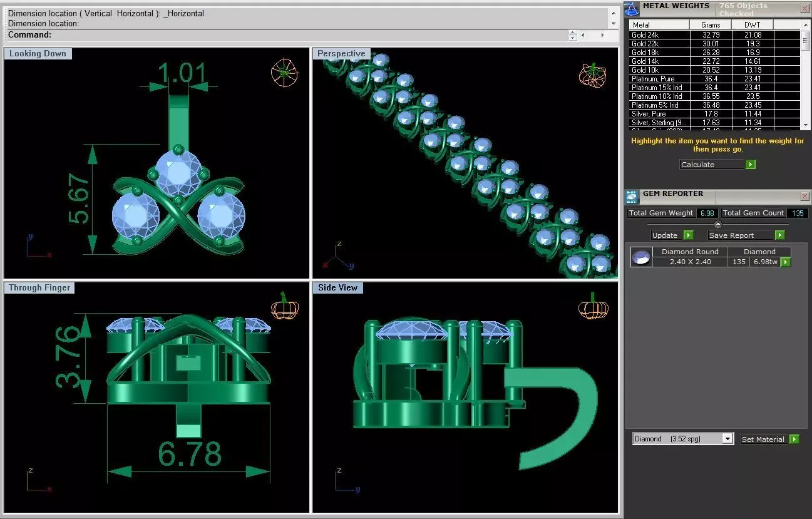Click the green arrow beside Set Material
The width and height of the screenshot is (812, 519).
pyautogui.click(x=794, y=439)
